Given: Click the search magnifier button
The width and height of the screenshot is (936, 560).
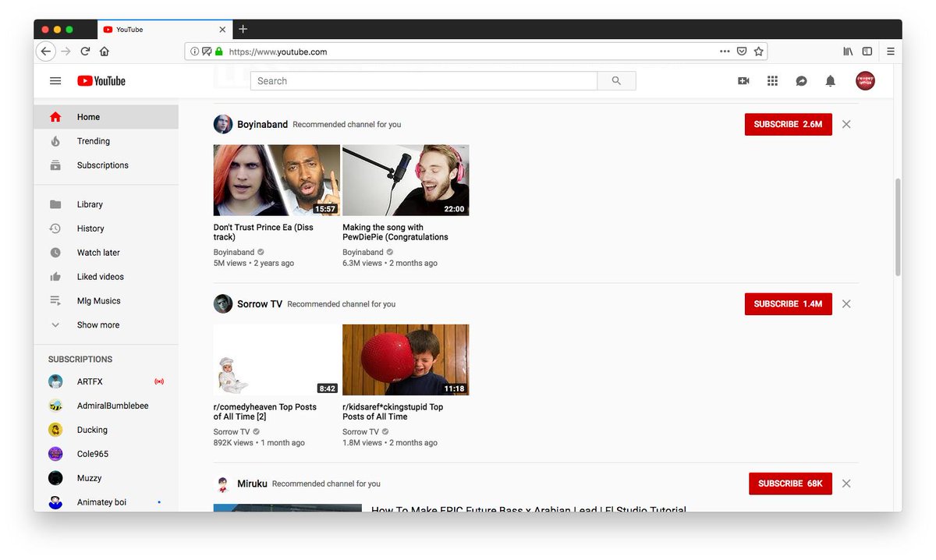Looking at the screenshot, I should pyautogui.click(x=616, y=81).
